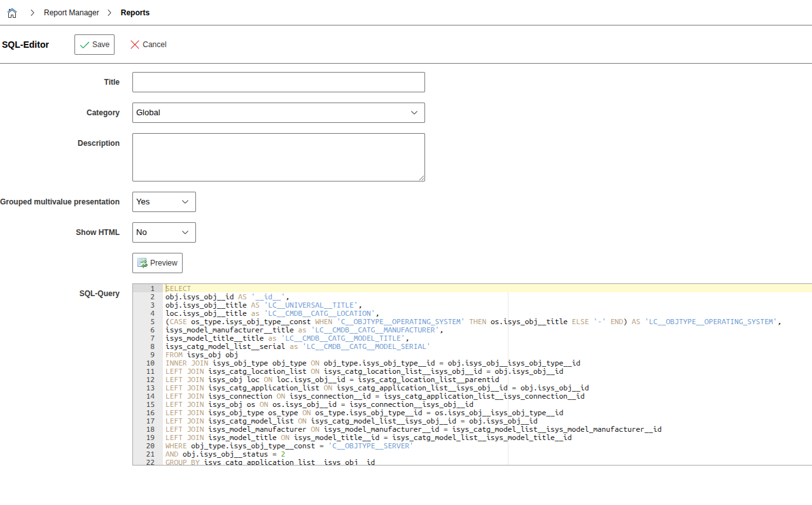Open the Show HTML dropdown

coord(164,232)
